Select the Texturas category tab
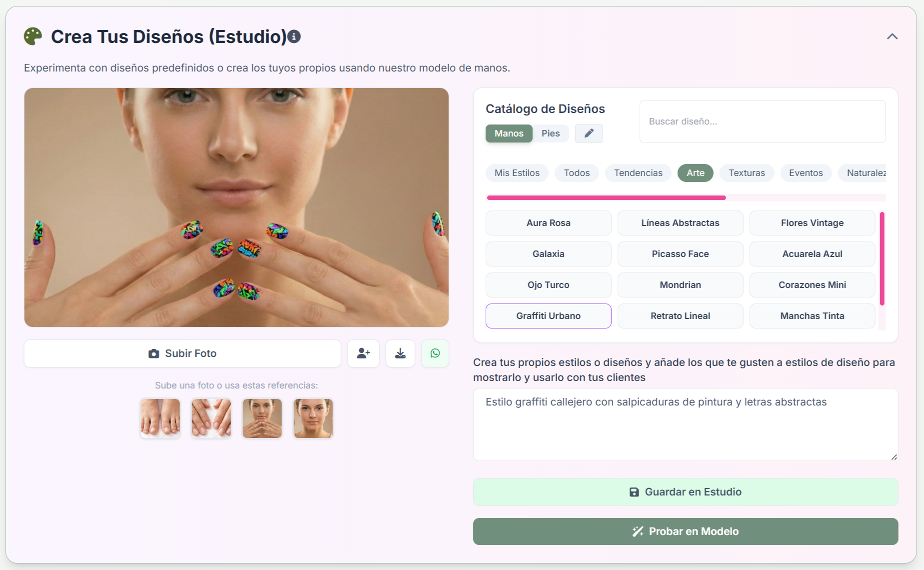The height and width of the screenshot is (570, 924). point(747,173)
